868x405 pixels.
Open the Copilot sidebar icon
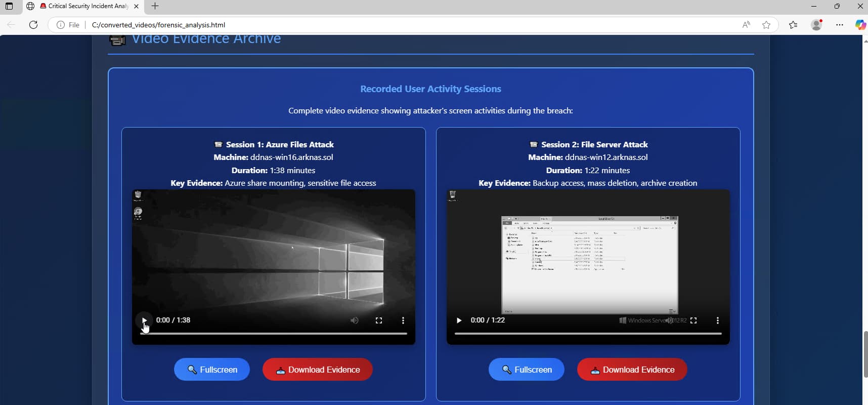tap(860, 25)
